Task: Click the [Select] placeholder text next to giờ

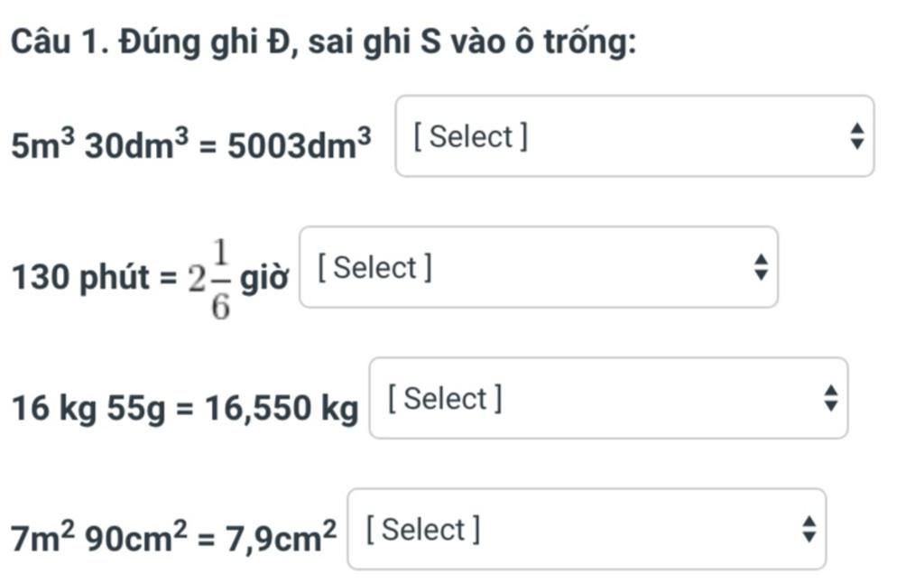Action: (374, 268)
